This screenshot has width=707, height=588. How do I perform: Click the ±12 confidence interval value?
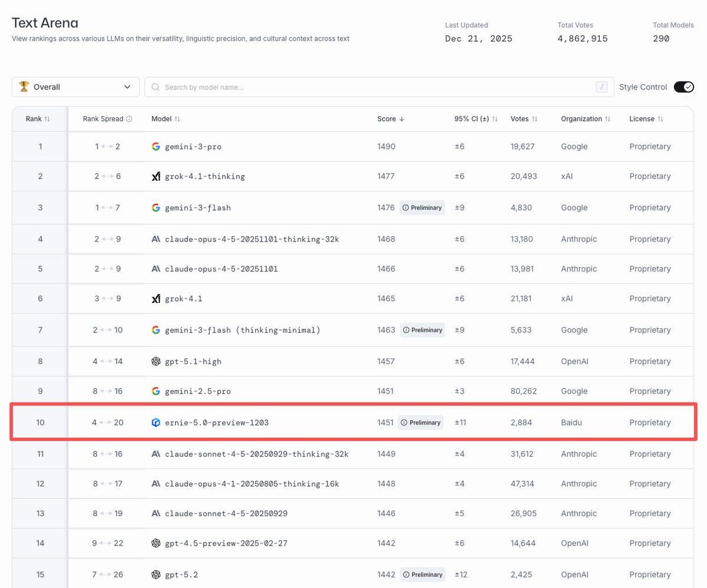461,574
